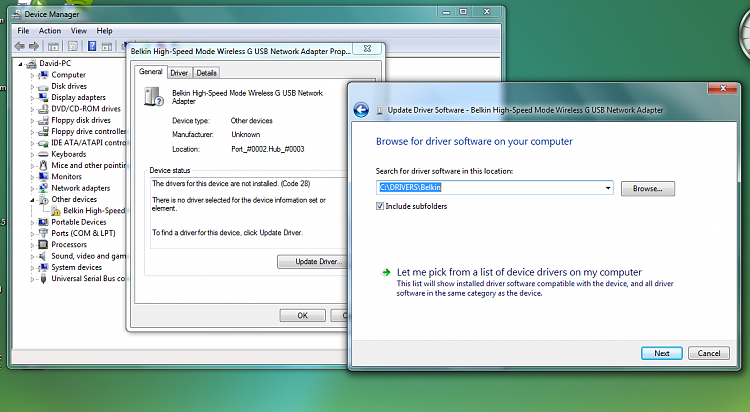The width and height of the screenshot is (750, 412).
Task: Click the Processors category icon
Action: 44,245
